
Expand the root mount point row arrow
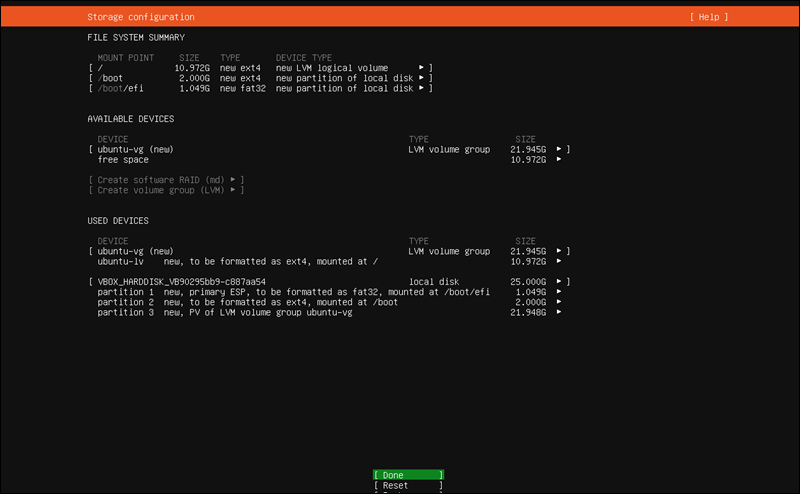point(421,67)
